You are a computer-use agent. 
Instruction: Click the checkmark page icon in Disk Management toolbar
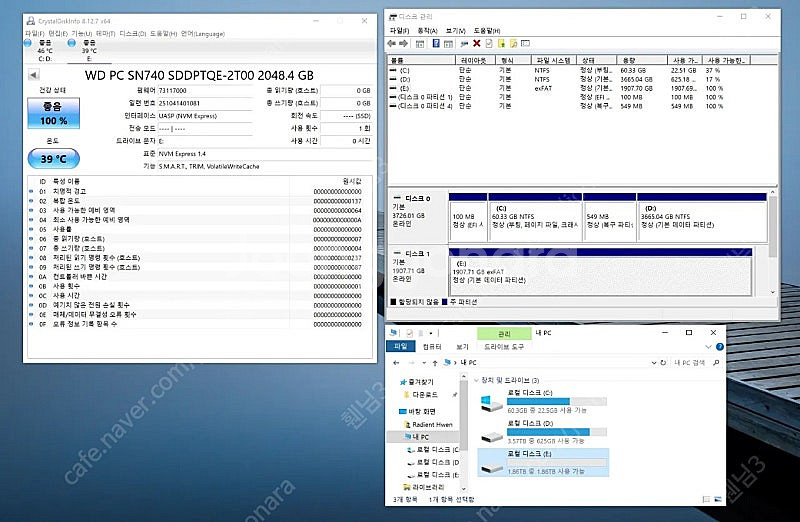[x=489, y=43]
